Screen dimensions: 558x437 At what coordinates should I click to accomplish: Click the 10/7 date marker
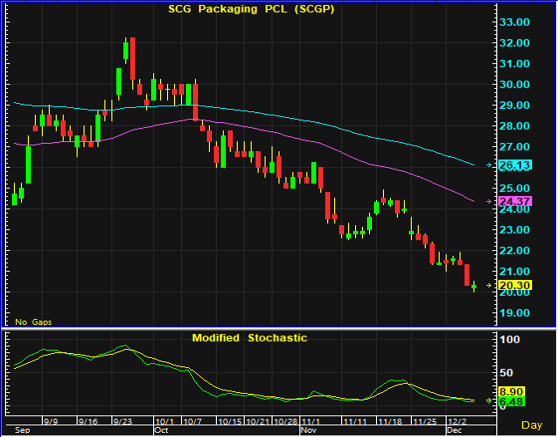coord(193,422)
